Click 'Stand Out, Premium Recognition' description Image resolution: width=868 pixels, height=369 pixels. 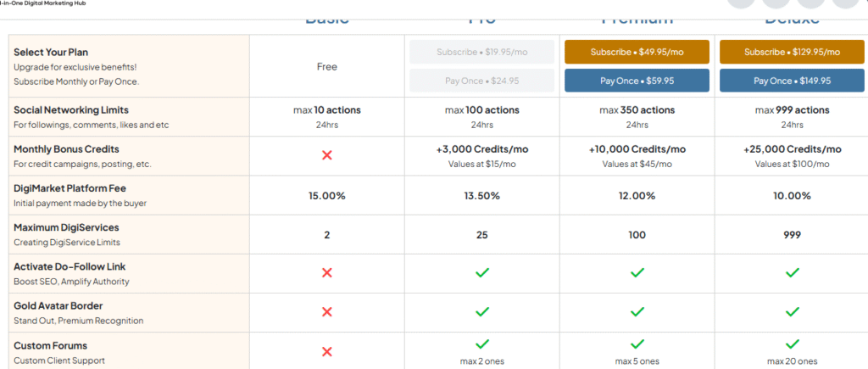78,321
